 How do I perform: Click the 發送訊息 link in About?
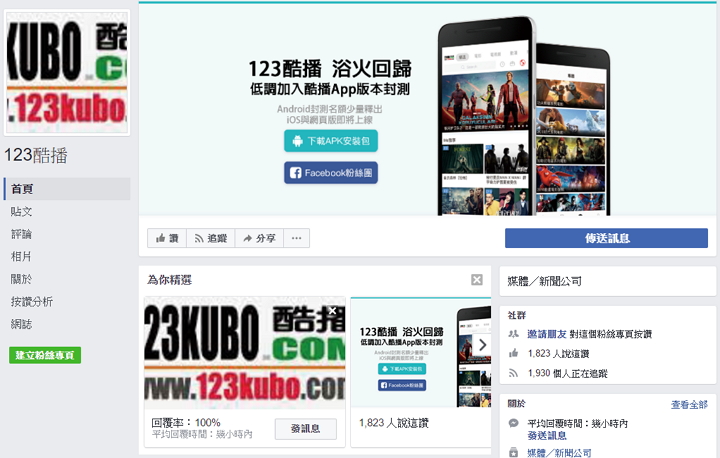tap(546, 435)
